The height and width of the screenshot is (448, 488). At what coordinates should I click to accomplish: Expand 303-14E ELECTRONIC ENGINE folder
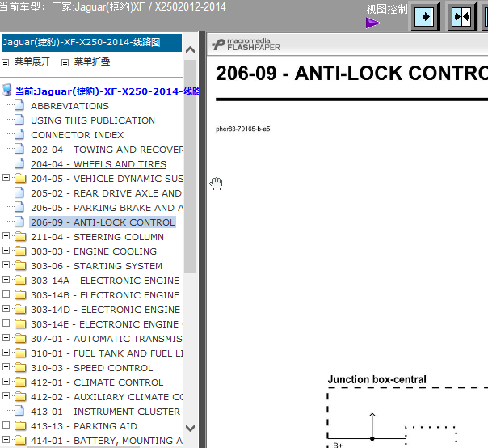click(x=6, y=323)
